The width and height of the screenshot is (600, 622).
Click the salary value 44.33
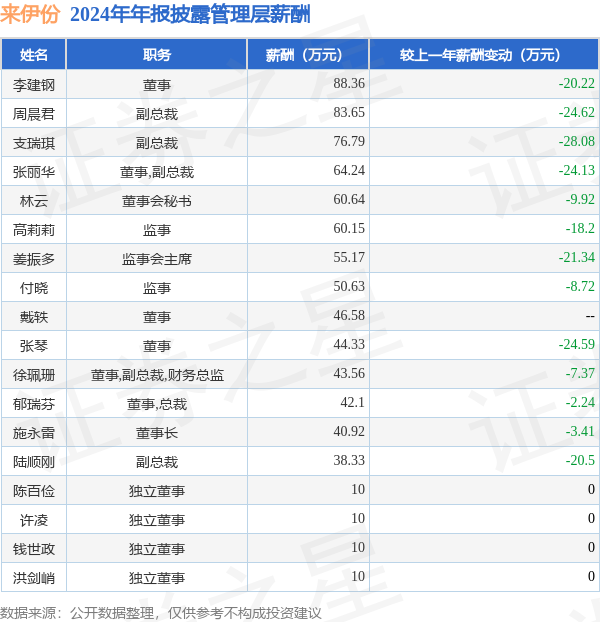(349, 344)
